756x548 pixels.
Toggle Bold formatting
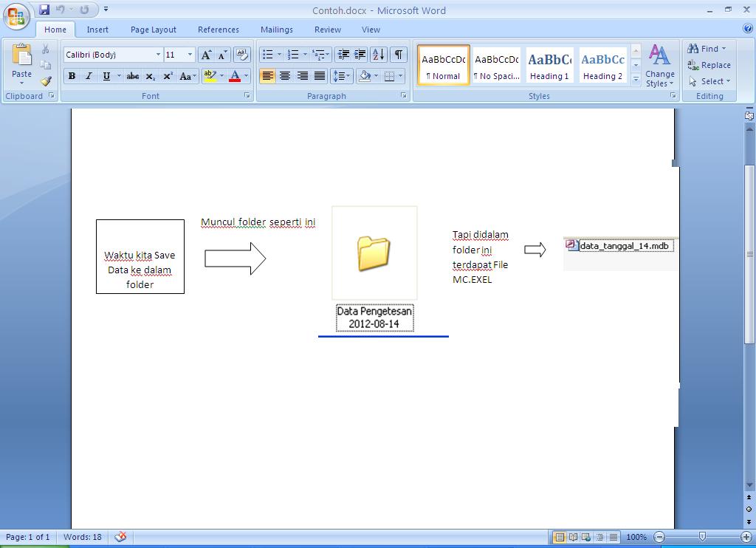(72, 76)
